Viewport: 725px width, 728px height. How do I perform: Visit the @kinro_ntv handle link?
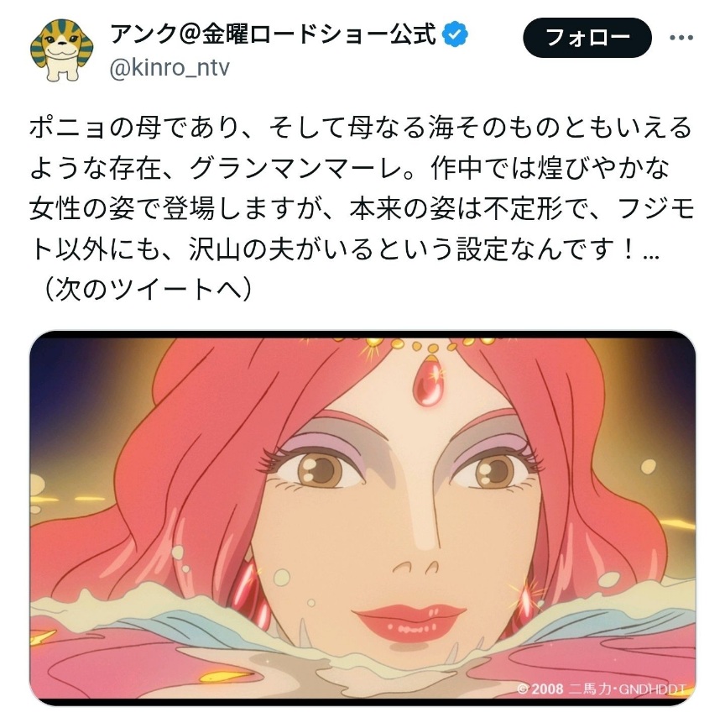[170, 68]
